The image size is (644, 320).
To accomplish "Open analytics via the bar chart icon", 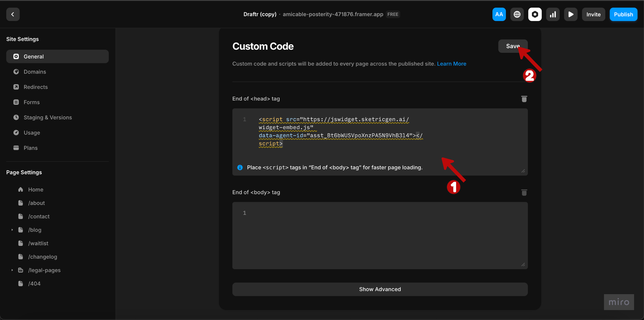I will click(x=553, y=14).
